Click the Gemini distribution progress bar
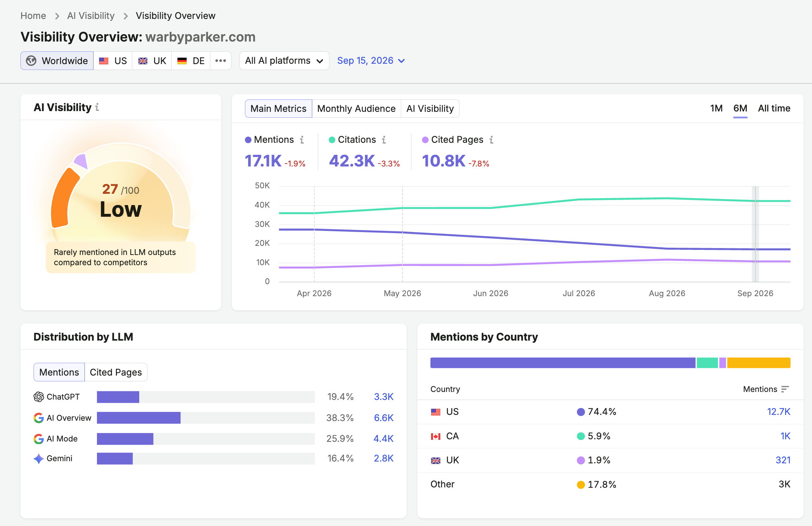Viewport: 812px width, 526px height. point(206,459)
